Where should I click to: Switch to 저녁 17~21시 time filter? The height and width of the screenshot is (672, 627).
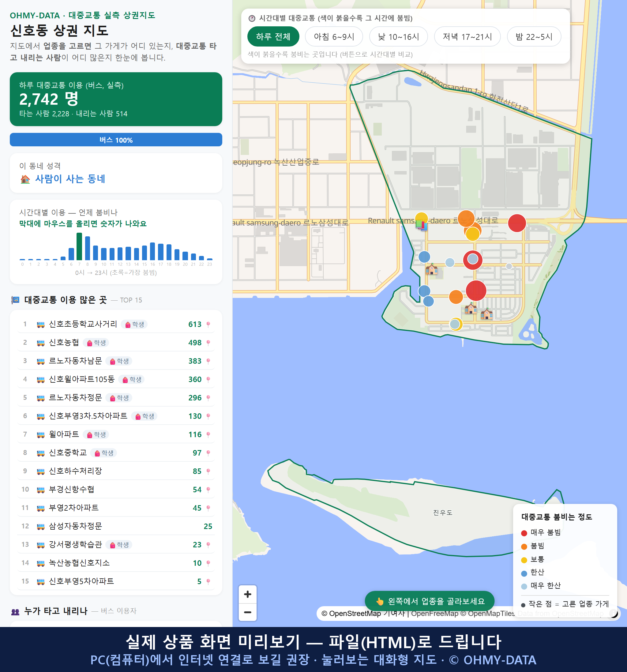467,36
